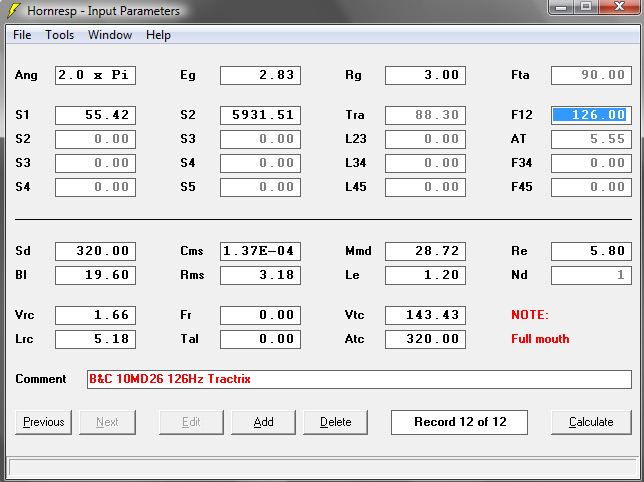The width and height of the screenshot is (644, 482).
Task: Click the disabled Next button
Action: coord(107,422)
